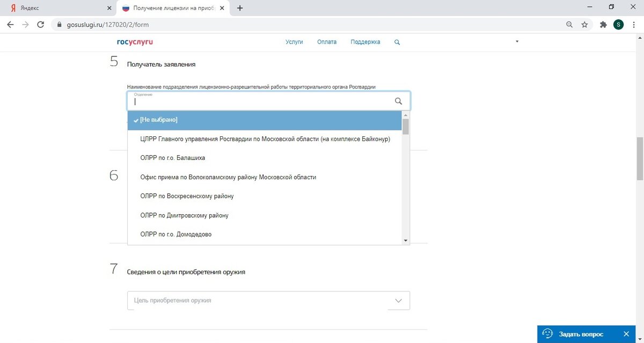Open the extensions puzzle icon

603,24
